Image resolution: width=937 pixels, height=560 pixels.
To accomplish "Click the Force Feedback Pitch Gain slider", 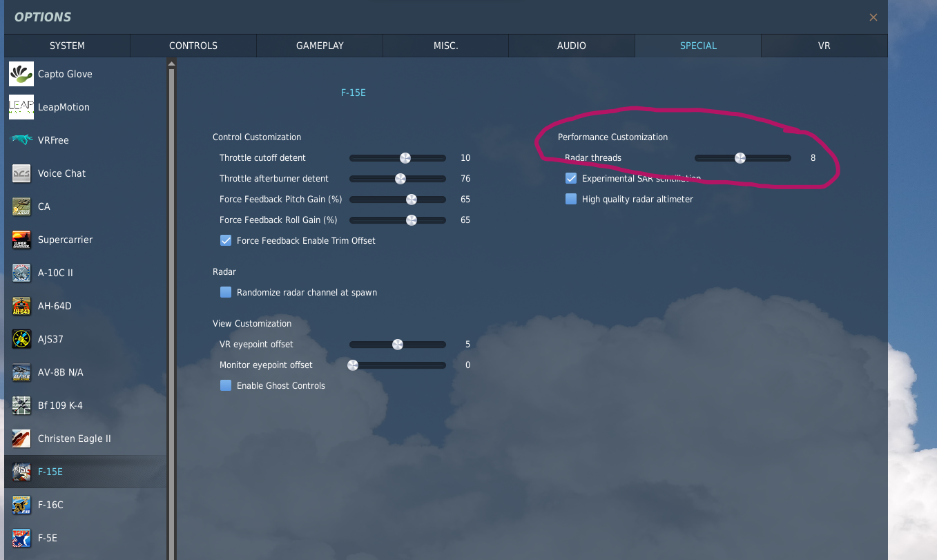I will tap(398, 199).
